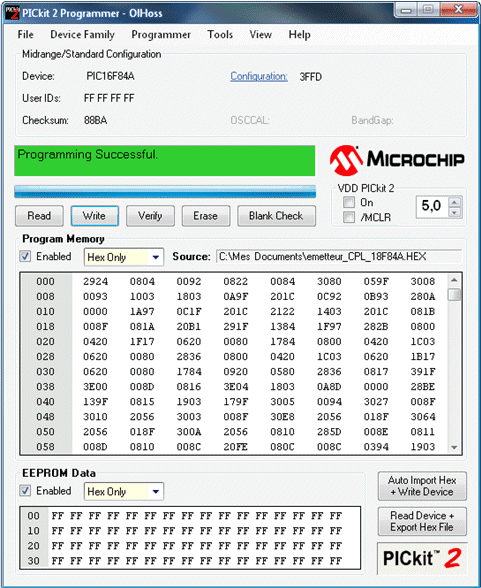Image resolution: width=481 pixels, height=588 pixels.
Task: Minimize the PICkit 2 Programmer window
Action: coord(406,10)
